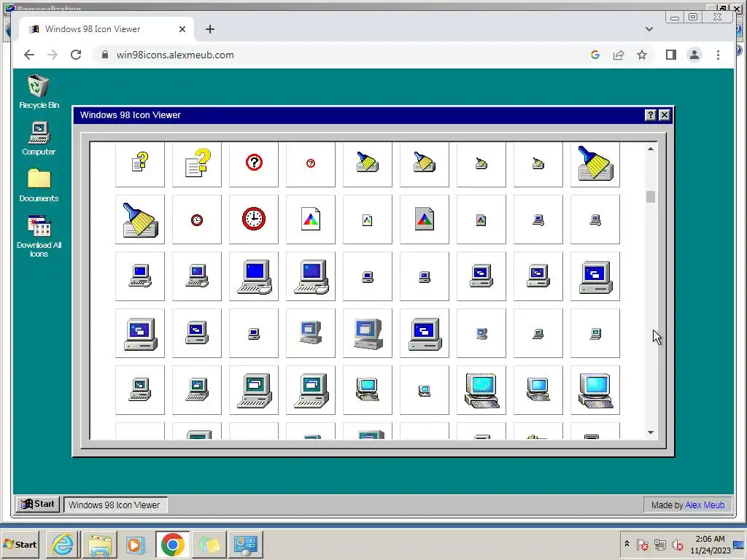The image size is (747, 560).
Task: Open the Windows Start menu
Action: 20,544
